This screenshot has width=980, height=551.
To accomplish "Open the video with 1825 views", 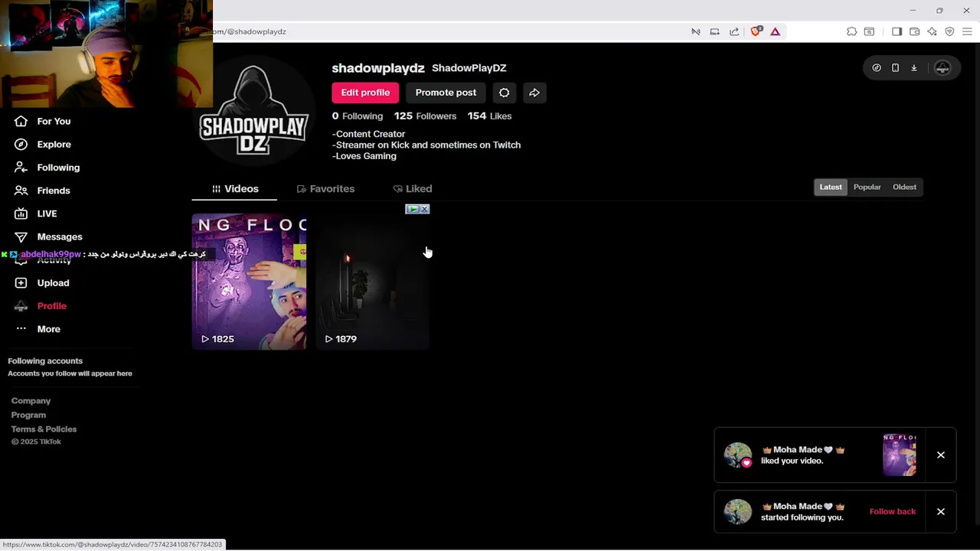I will pos(249,282).
